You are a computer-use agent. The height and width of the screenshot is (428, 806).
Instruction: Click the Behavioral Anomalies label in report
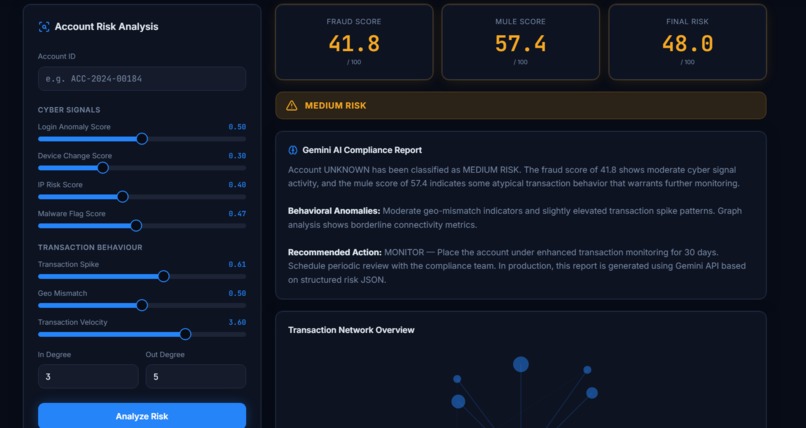click(334, 211)
